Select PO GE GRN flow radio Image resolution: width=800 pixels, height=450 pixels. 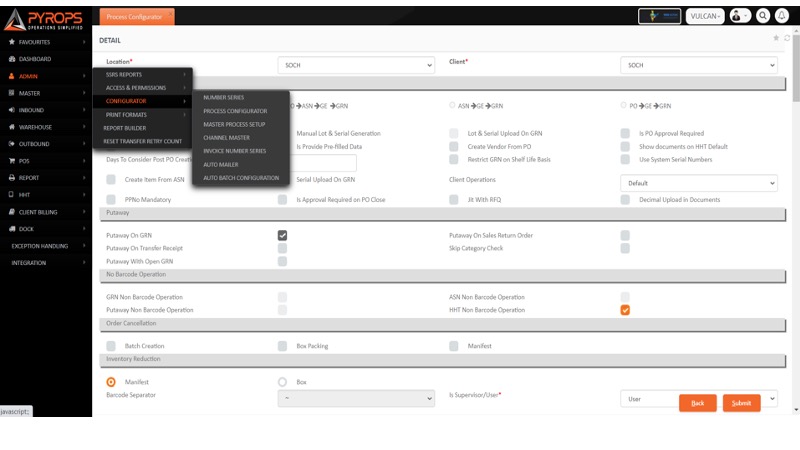pos(623,105)
